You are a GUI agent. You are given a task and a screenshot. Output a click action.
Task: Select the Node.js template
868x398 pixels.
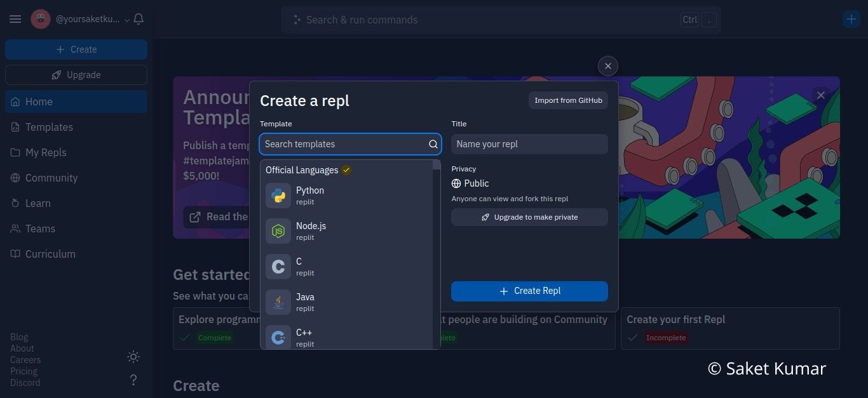click(x=347, y=231)
